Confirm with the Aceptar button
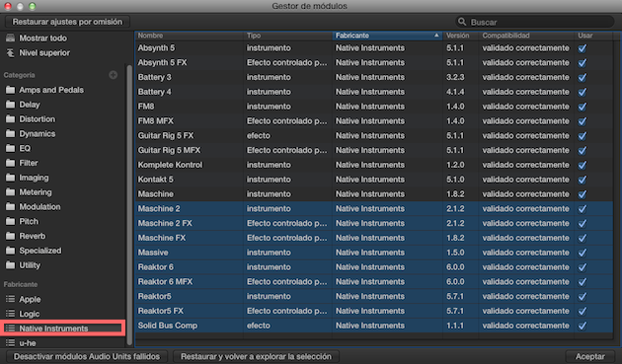The height and width of the screenshot is (364, 622). tap(589, 356)
